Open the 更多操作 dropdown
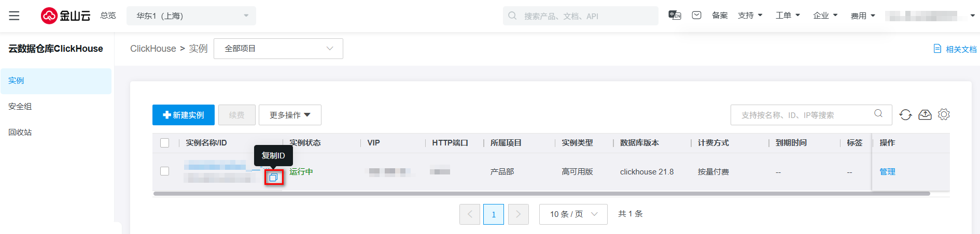 click(x=290, y=115)
